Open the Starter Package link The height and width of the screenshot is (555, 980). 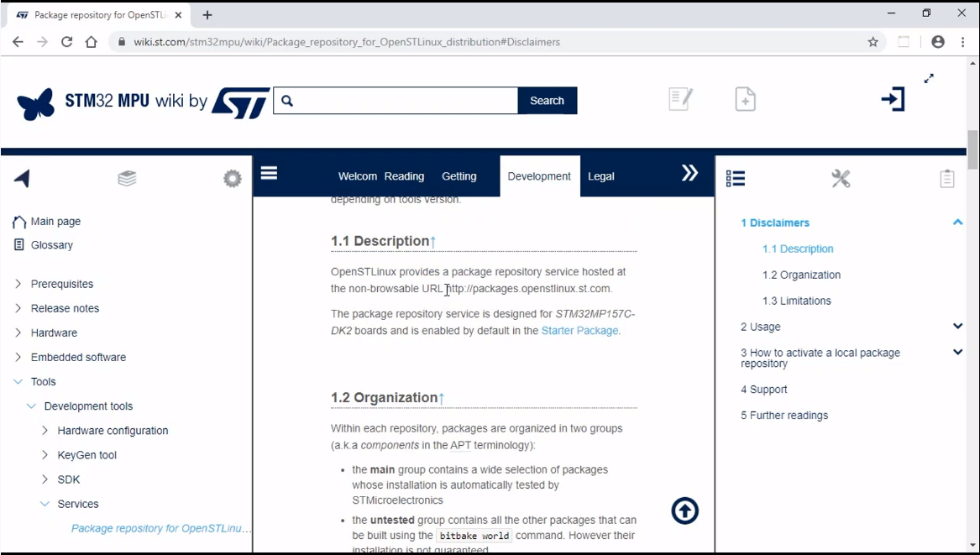point(579,331)
